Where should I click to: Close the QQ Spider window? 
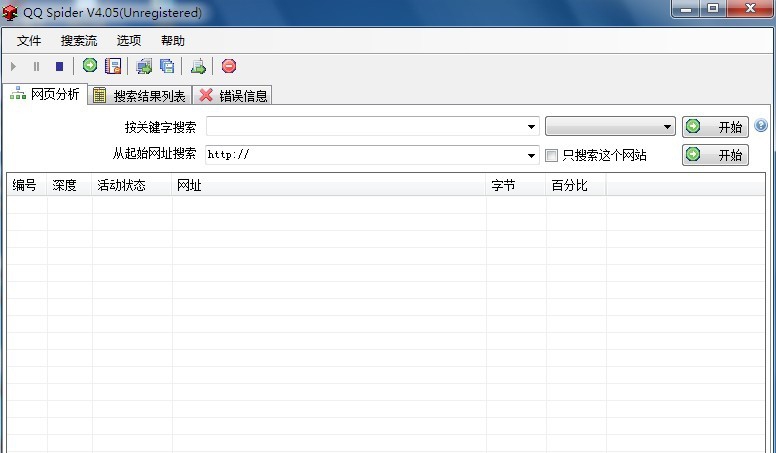click(x=750, y=8)
